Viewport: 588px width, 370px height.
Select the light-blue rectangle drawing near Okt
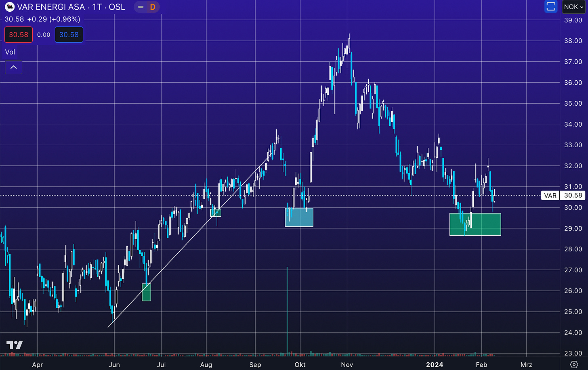tap(299, 217)
